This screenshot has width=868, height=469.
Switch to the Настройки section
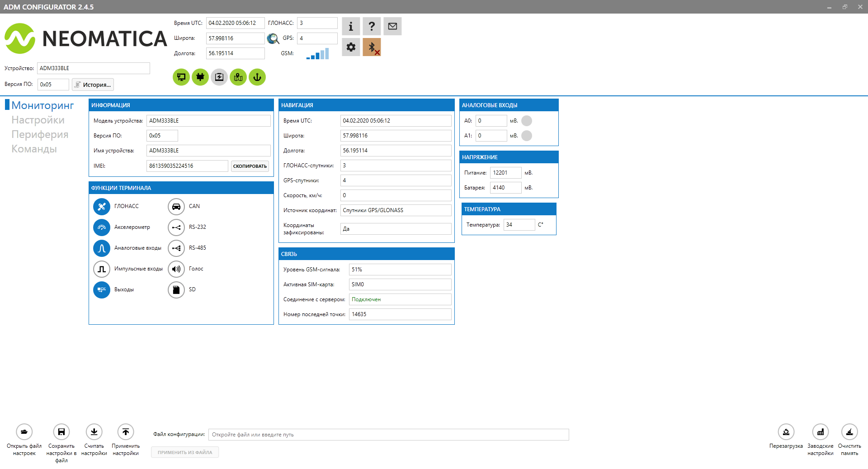point(38,120)
